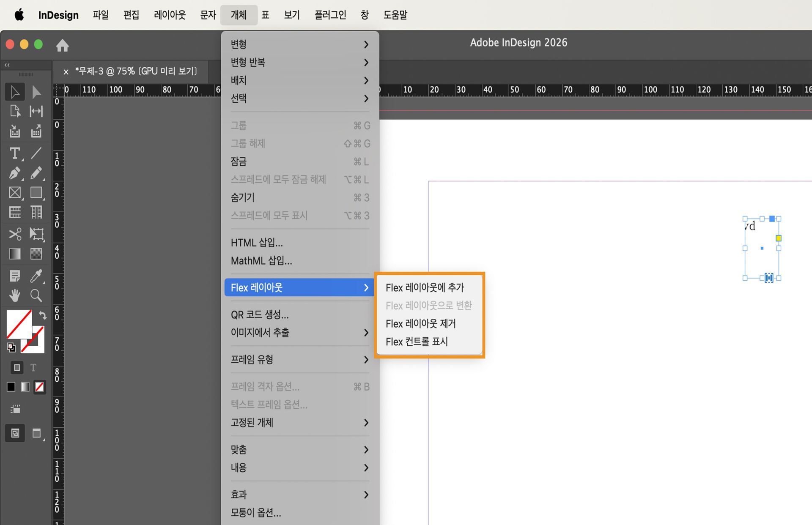The image size is (812, 525).
Task: Collapse the left panel with double chevron
Action: (7, 65)
